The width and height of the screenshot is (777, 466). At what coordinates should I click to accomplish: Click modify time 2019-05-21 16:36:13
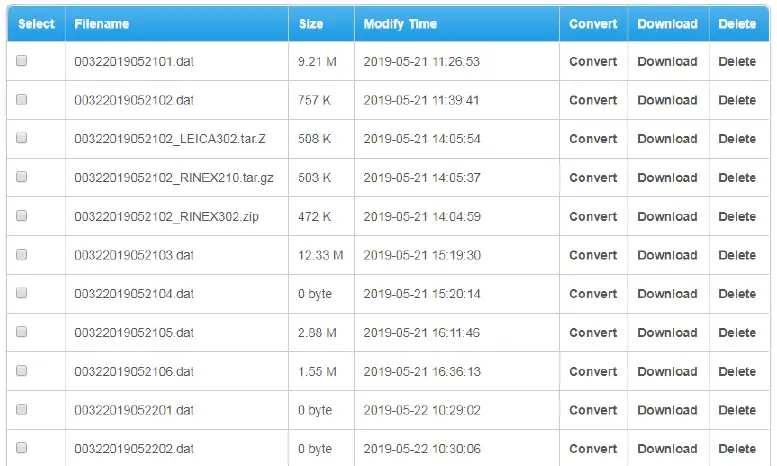(422, 371)
